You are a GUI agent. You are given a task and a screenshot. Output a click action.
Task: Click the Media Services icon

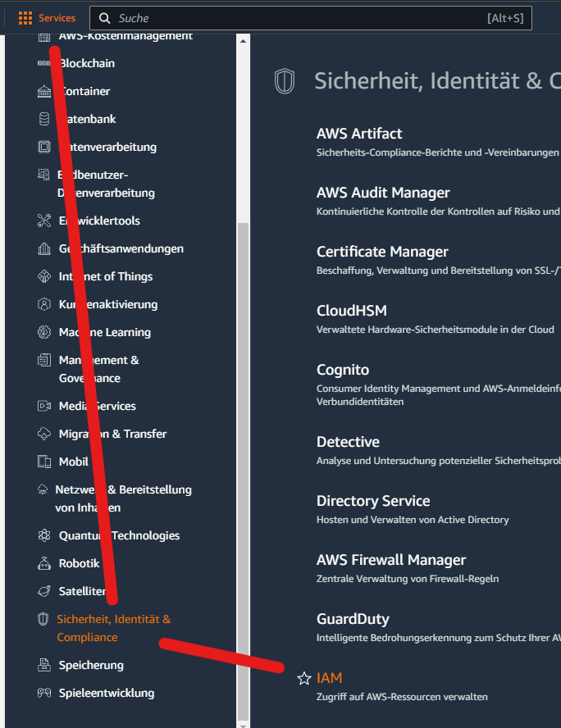44,406
